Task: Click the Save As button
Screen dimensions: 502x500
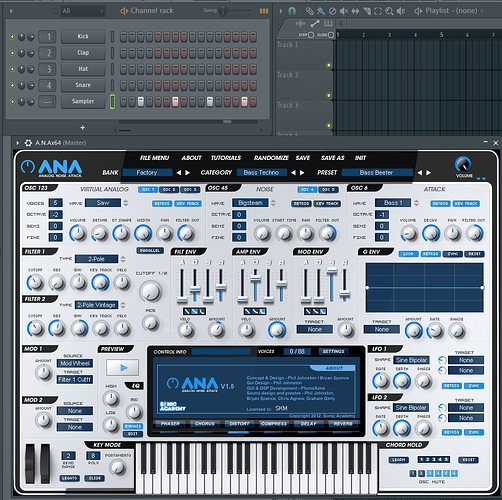Action: tap(333, 158)
